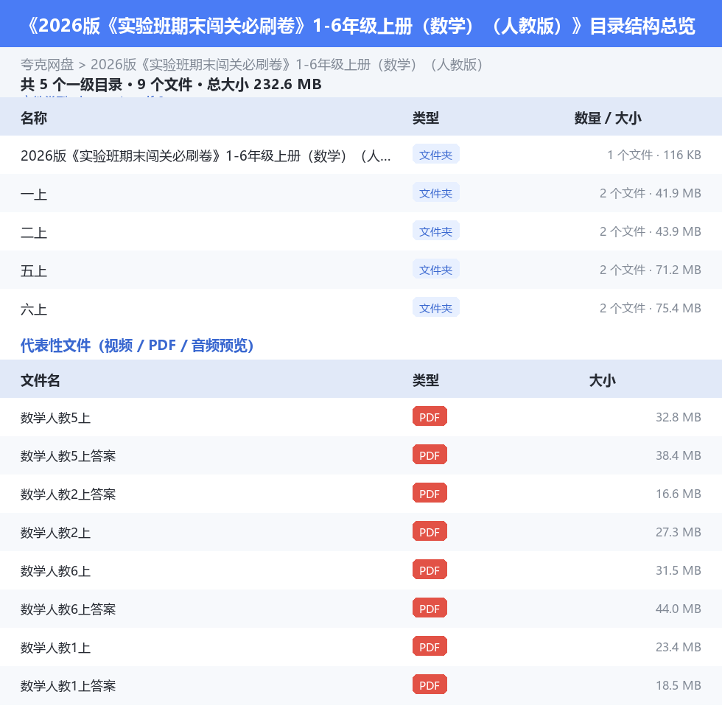Click the 文件夹 tag in 五上 row
Viewport: 722px width, 728px height.
tap(436, 269)
